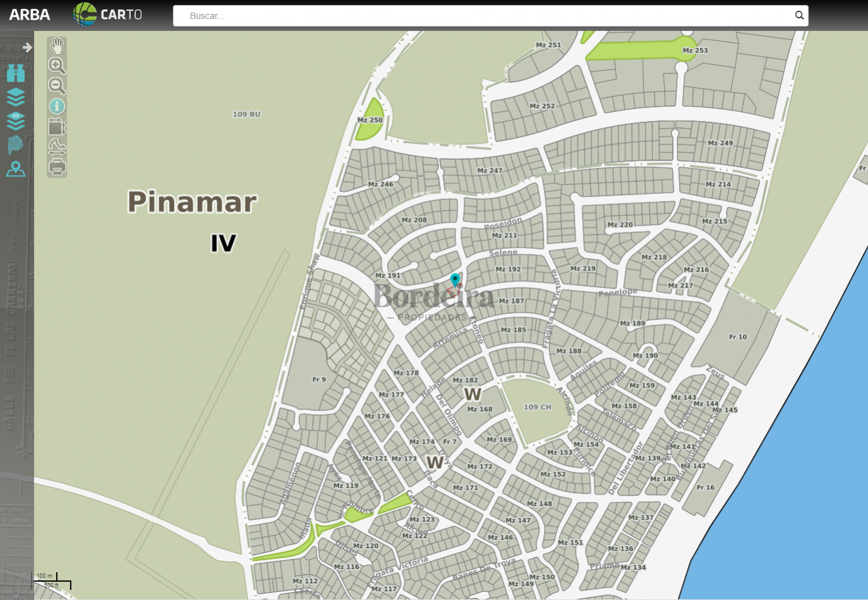The height and width of the screenshot is (600, 868).
Task: Select the pan hand tool
Action: [57, 46]
